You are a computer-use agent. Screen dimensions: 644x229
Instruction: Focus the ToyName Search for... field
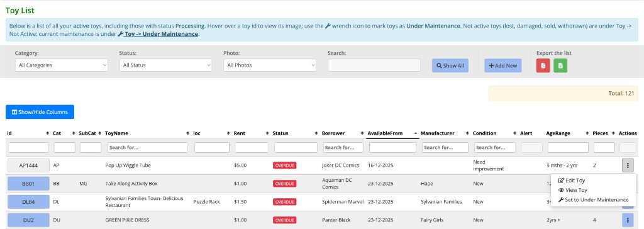[x=147, y=147]
